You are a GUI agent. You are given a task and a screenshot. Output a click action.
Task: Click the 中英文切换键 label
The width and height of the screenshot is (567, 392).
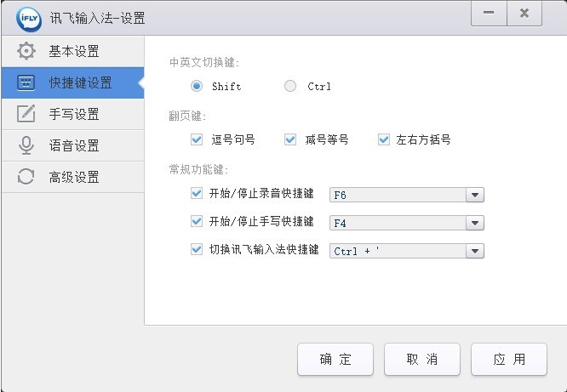click(204, 63)
